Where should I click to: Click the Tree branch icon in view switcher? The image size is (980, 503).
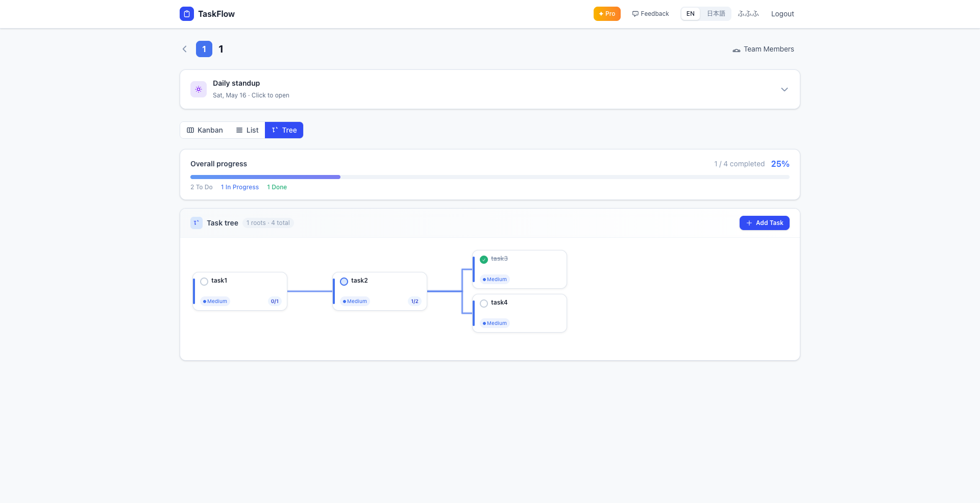tap(275, 130)
